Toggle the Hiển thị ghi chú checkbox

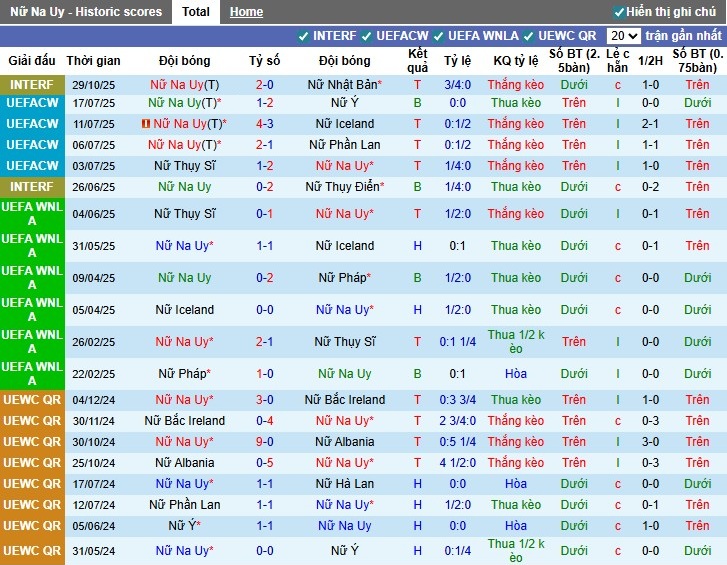point(619,12)
